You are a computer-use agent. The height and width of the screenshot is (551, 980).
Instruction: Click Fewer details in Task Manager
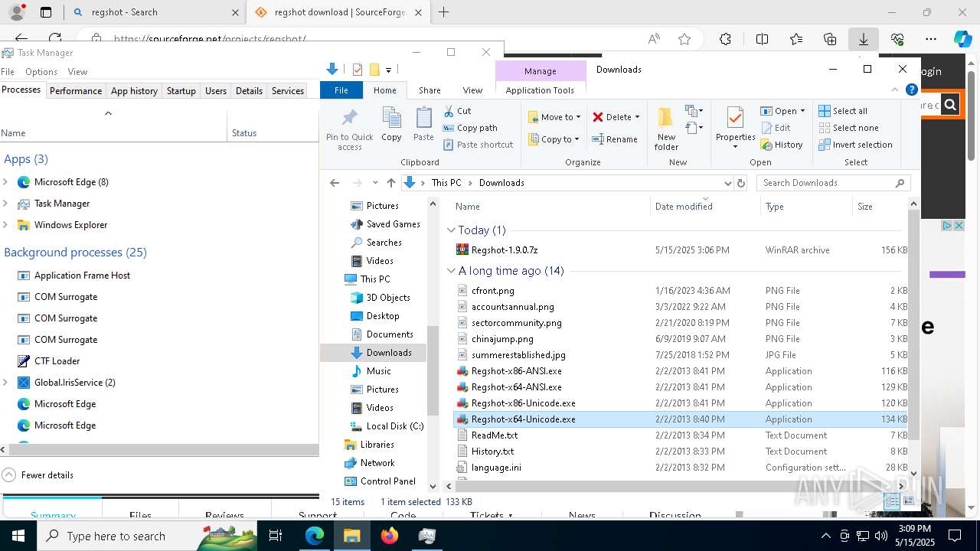click(x=39, y=475)
